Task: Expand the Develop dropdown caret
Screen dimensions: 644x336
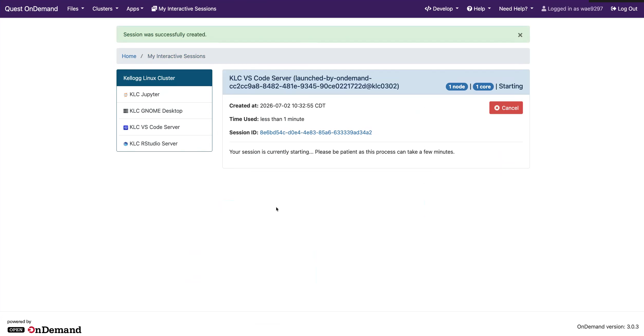Action: coord(457,9)
